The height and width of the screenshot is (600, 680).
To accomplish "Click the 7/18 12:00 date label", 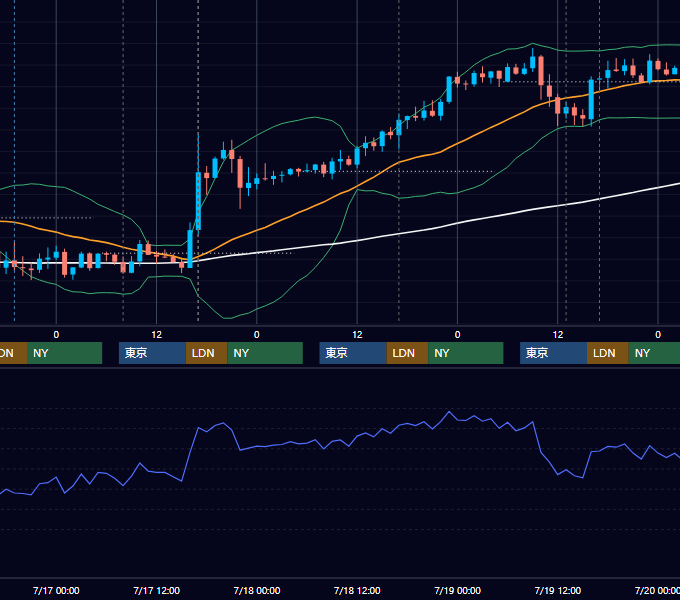I will click(357, 590).
